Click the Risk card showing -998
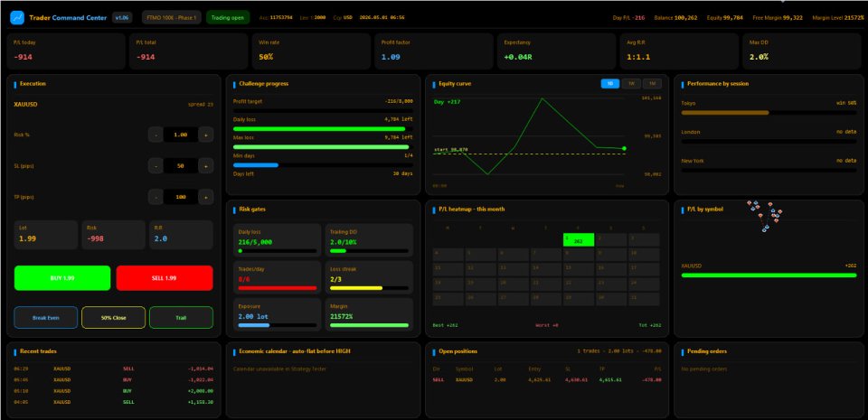 click(x=114, y=235)
